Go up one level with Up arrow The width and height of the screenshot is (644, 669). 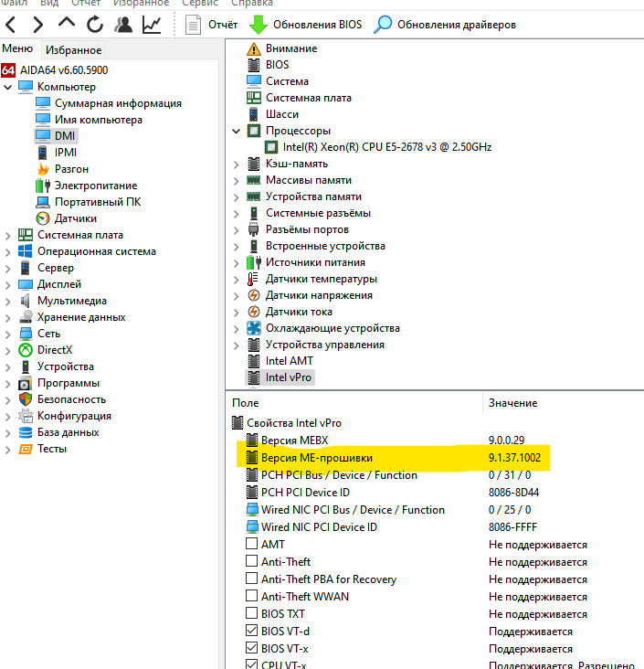(x=67, y=23)
